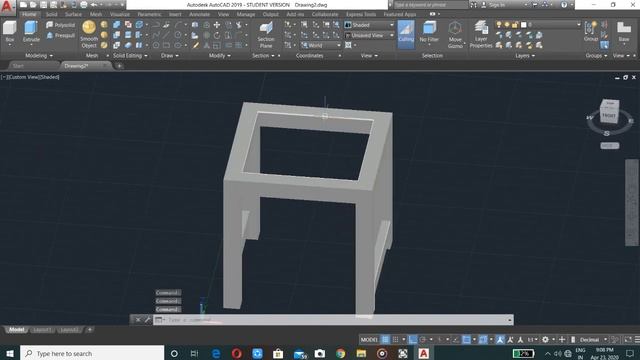Click the Undo arrow in quick access toolbar
Viewport: 640px width, 360px height.
[x=93, y=5]
